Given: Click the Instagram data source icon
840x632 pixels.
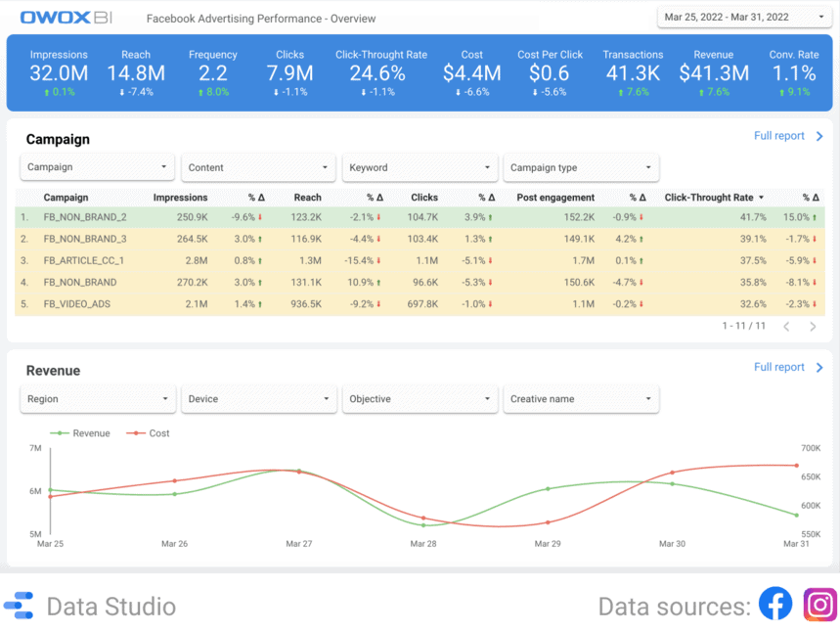Looking at the screenshot, I should pyautogui.click(x=819, y=605).
